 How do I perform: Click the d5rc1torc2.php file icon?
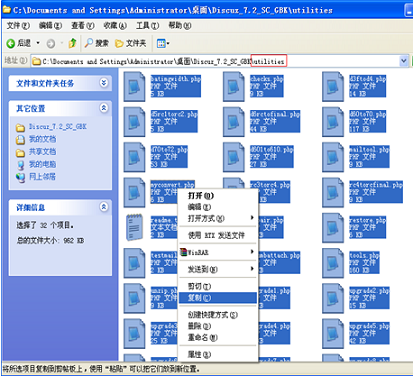pos(134,122)
